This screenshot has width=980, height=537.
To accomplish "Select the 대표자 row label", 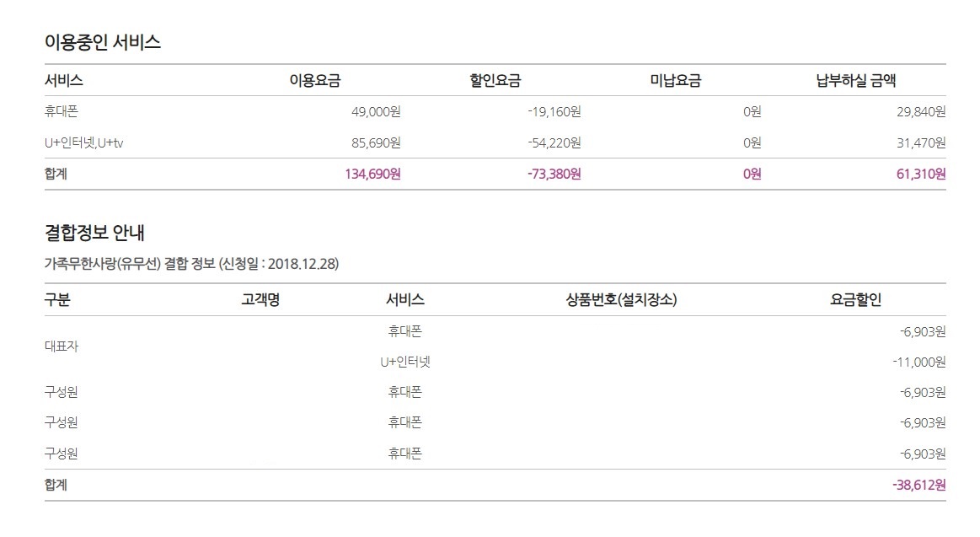I will click(x=62, y=346).
